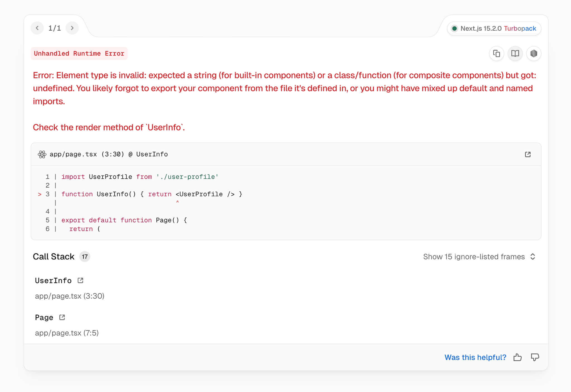
Task: Select the 1/1 error pagination tab
Action: [55, 28]
